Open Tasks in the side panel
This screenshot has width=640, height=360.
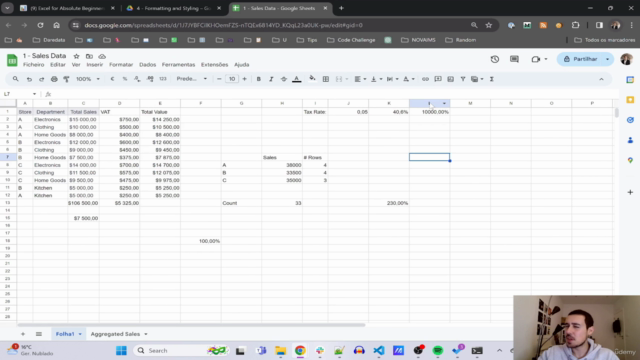tap(630, 120)
